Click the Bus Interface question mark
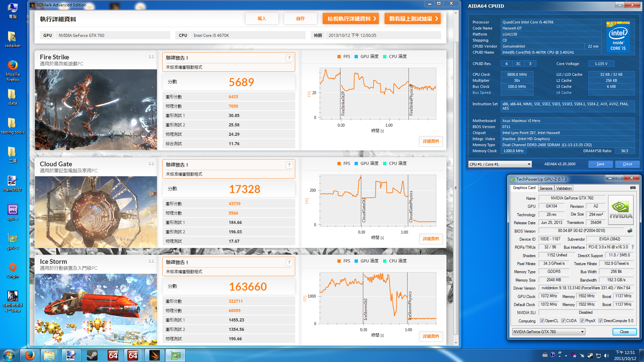 [633, 247]
